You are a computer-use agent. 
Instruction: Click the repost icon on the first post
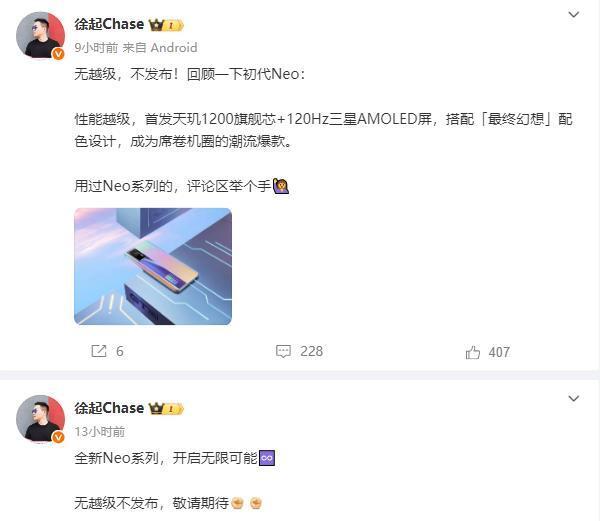(x=99, y=351)
